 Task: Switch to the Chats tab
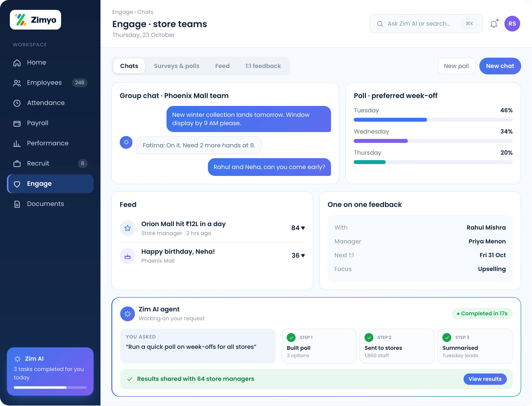point(129,66)
